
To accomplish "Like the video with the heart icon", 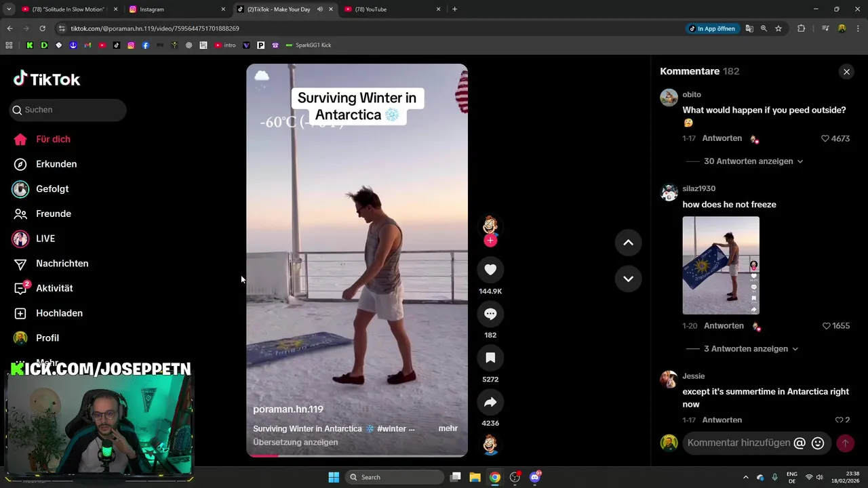I will click(490, 270).
